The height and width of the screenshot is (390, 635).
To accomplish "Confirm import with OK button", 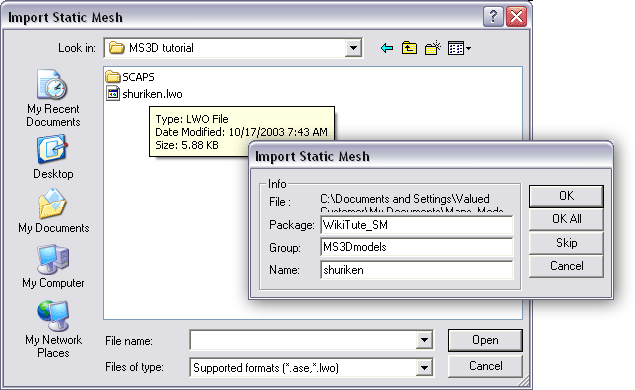I will [x=566, y=196].
